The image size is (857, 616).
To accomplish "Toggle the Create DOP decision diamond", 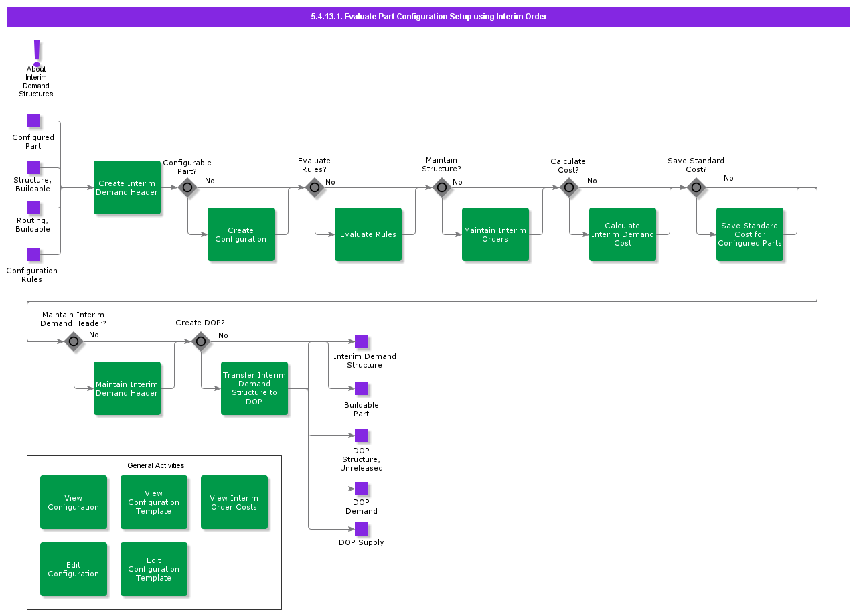I will click(x=201, y=341).
